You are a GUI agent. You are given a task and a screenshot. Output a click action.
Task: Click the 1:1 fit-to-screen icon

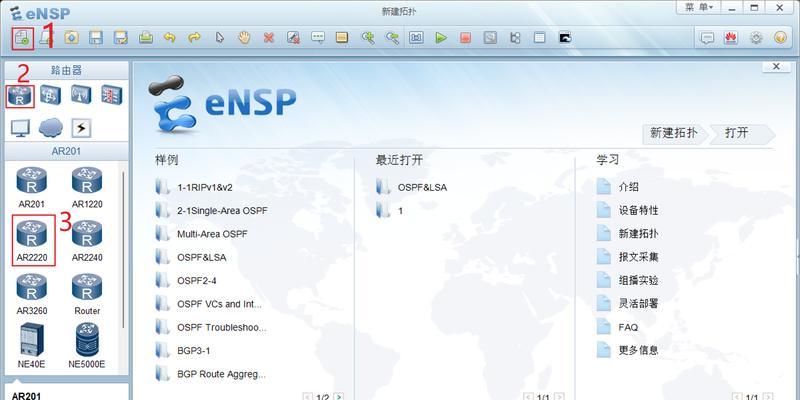pyautogui.click(x=416, y=38)
